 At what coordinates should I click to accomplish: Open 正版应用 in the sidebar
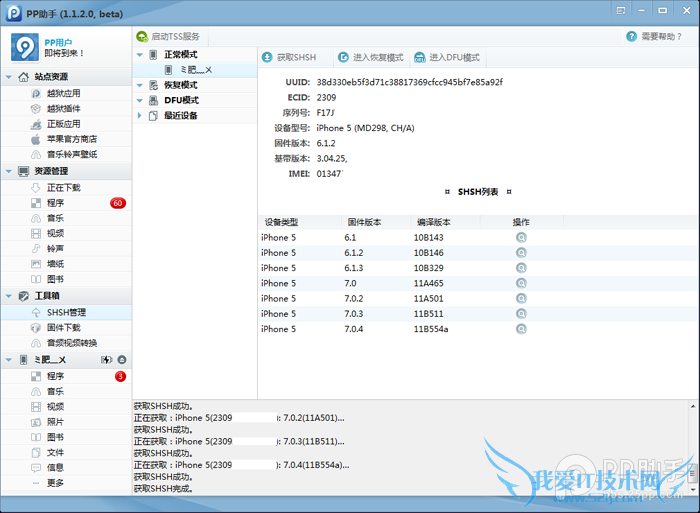64,124
